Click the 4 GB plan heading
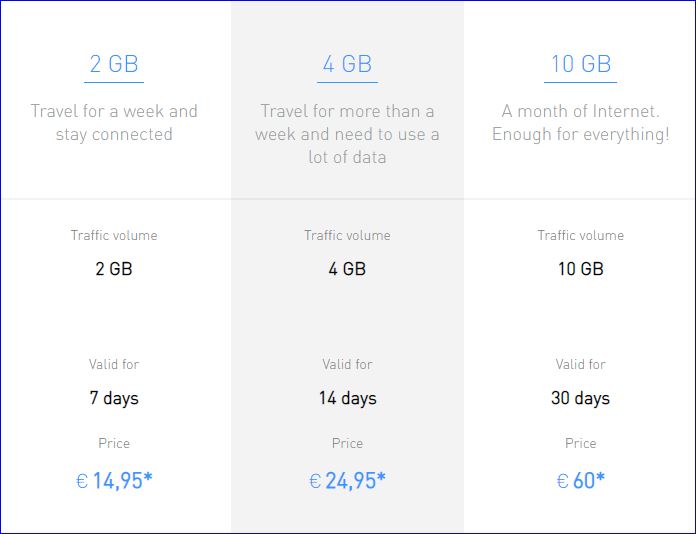 click(x=347, y=64)
